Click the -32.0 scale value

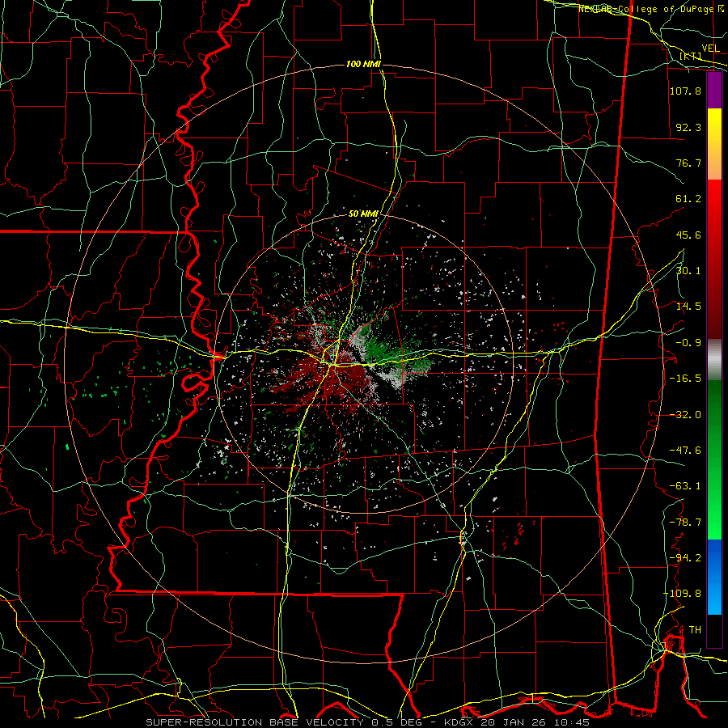tap(685, 415)
